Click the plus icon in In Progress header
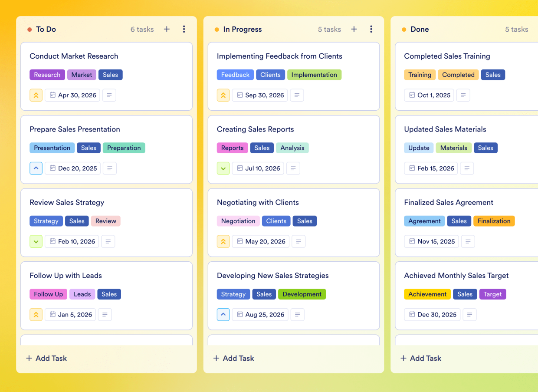Viewport: 538px width, 392px height. click(354, 29)
